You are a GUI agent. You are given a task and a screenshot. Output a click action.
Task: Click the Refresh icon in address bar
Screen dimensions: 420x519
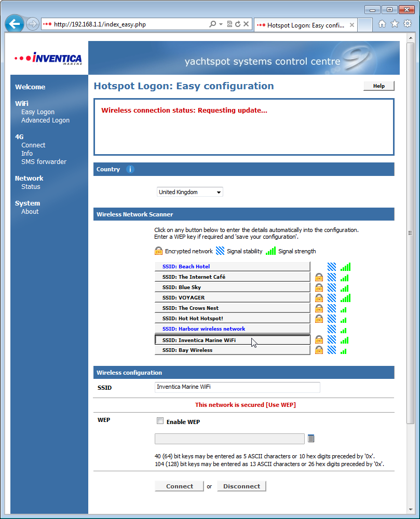tap(238, 24)
